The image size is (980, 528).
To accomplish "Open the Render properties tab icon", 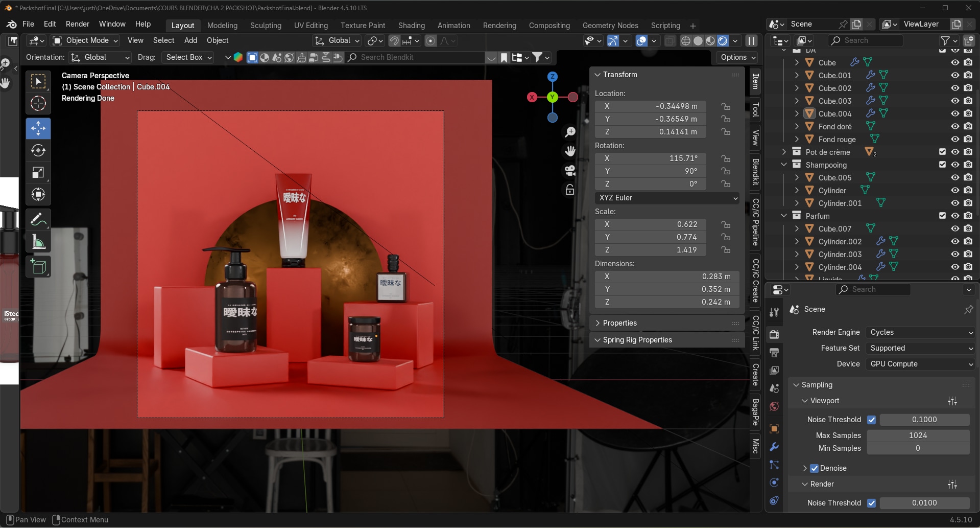I will click(x=774, y=334).
